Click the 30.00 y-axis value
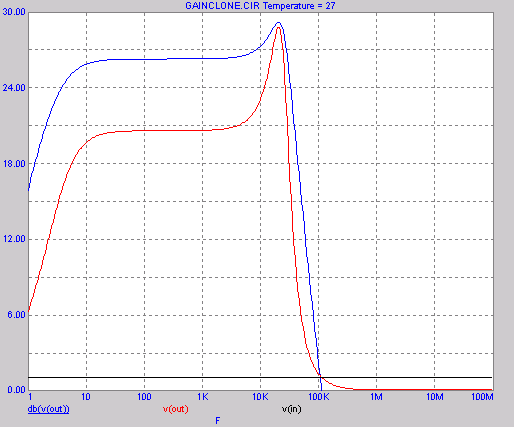The height and width of the screenshot is (427, 514). pyautogui.click(x=14, y=12)
